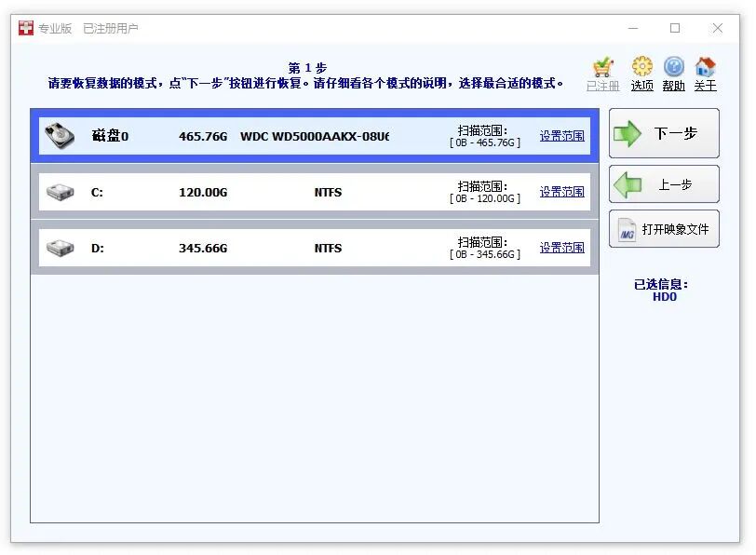The image size is (756, 555).
Task: Click the D: partition label
Action: click(x=98, y=249)
